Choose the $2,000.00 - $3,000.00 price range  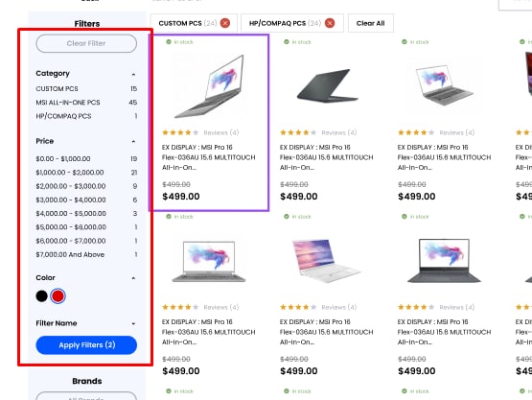pos(86,186)
